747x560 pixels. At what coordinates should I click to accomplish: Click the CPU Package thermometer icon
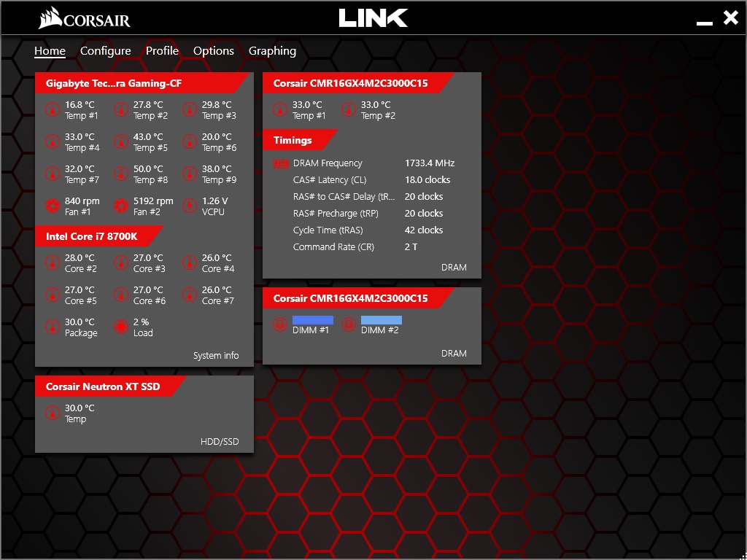click(x=53, y=327)
